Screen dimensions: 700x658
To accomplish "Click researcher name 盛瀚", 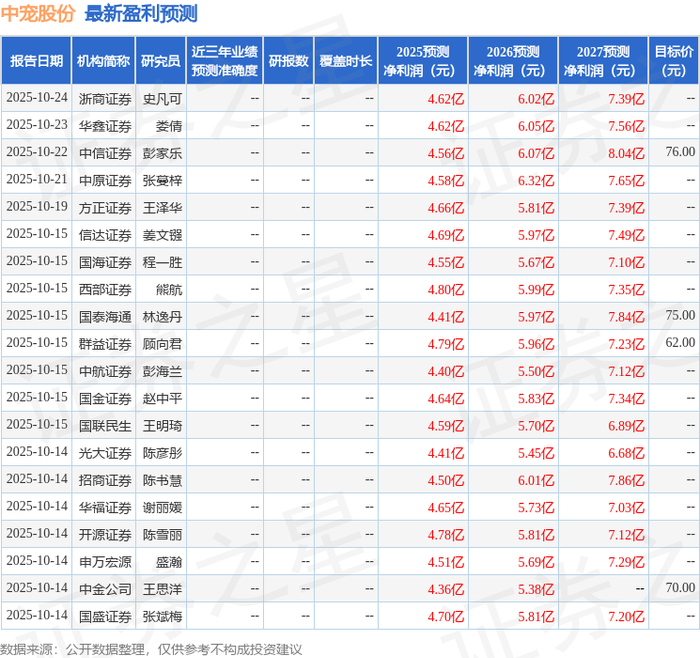I will 169,562.
